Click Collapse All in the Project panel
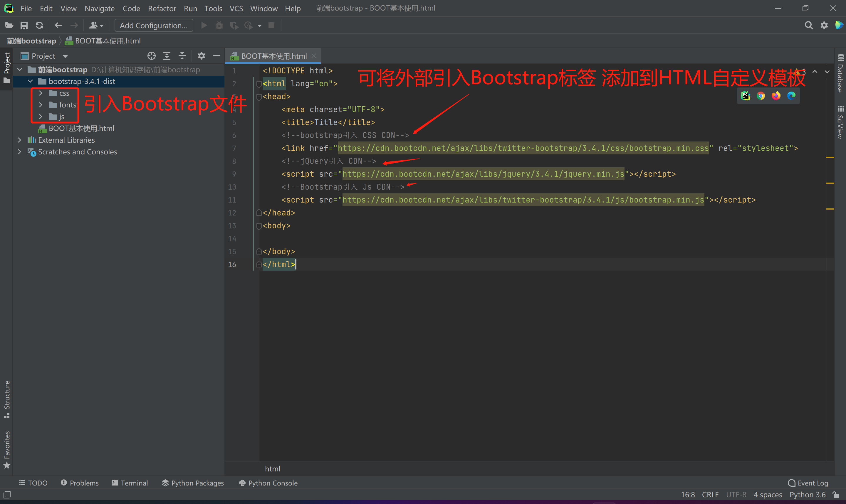846x504 pixels. click(182, 56)
